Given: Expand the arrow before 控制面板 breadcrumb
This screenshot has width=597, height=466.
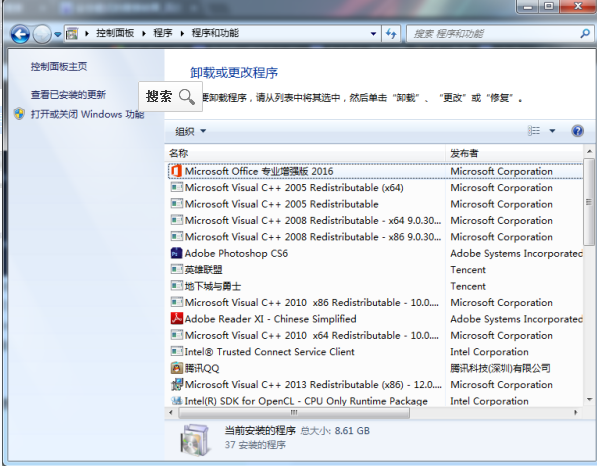Looking at the screenshot, I should pyautogui.click(x=87, y=34).
